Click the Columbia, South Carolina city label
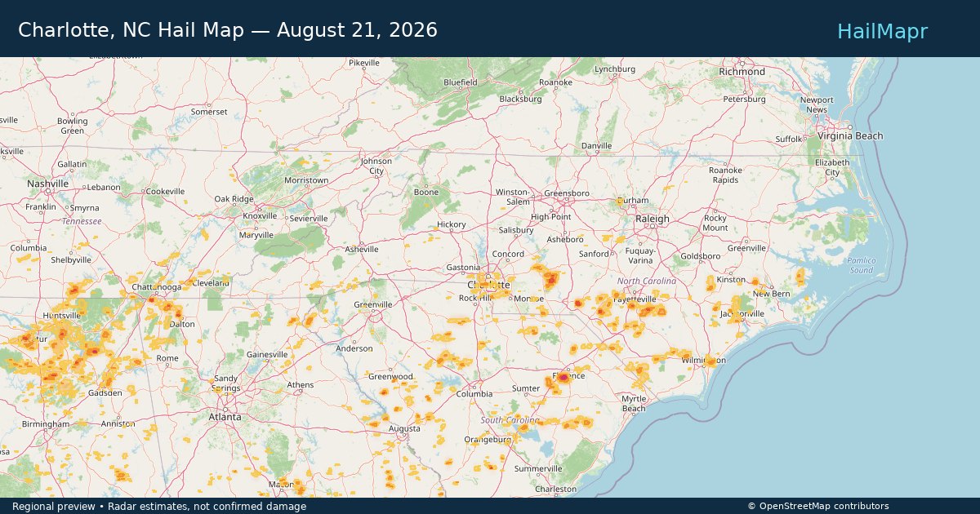980x514 pixels. pyautogui.click(x=474, y=394)
